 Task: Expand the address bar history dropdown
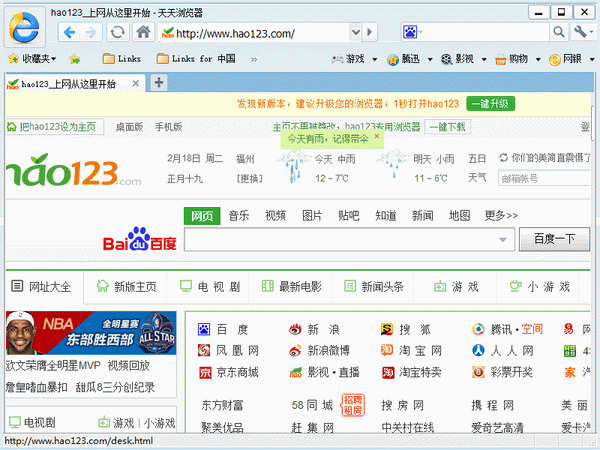point(355,32)
